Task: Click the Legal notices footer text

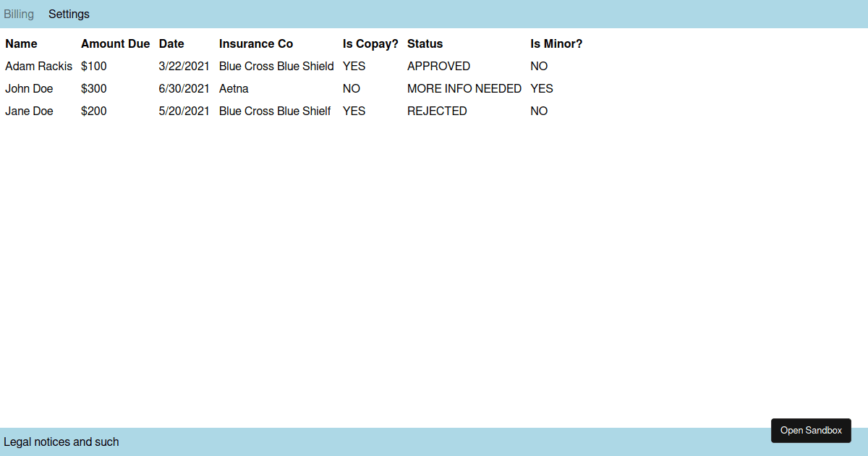Action: [61, 442]
